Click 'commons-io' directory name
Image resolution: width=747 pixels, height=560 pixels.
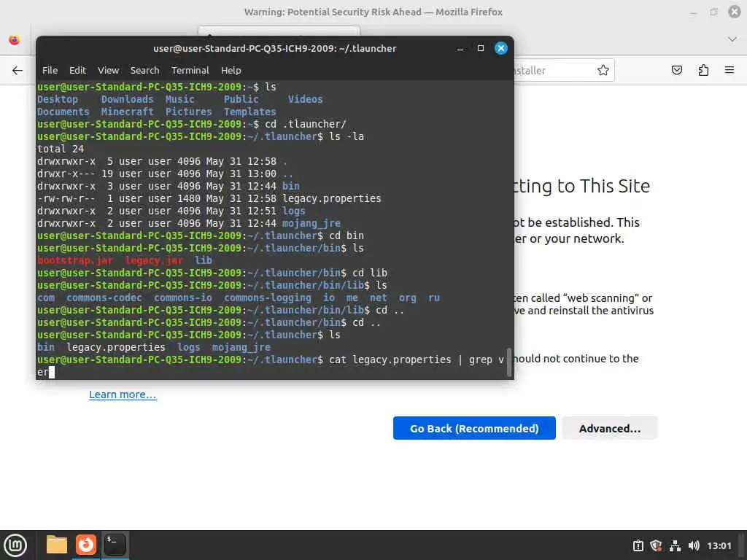(x=183, y=297)
